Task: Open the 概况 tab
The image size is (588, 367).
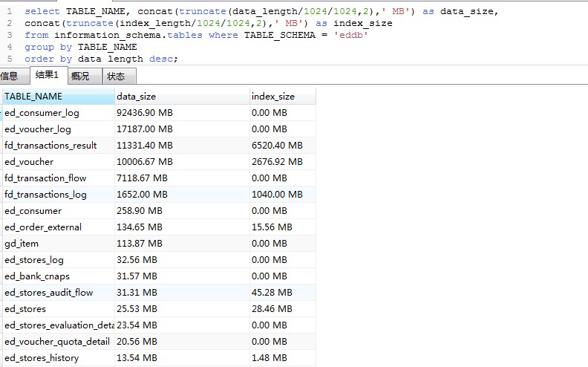Action: pyautogui.click(x=80, y=76)
